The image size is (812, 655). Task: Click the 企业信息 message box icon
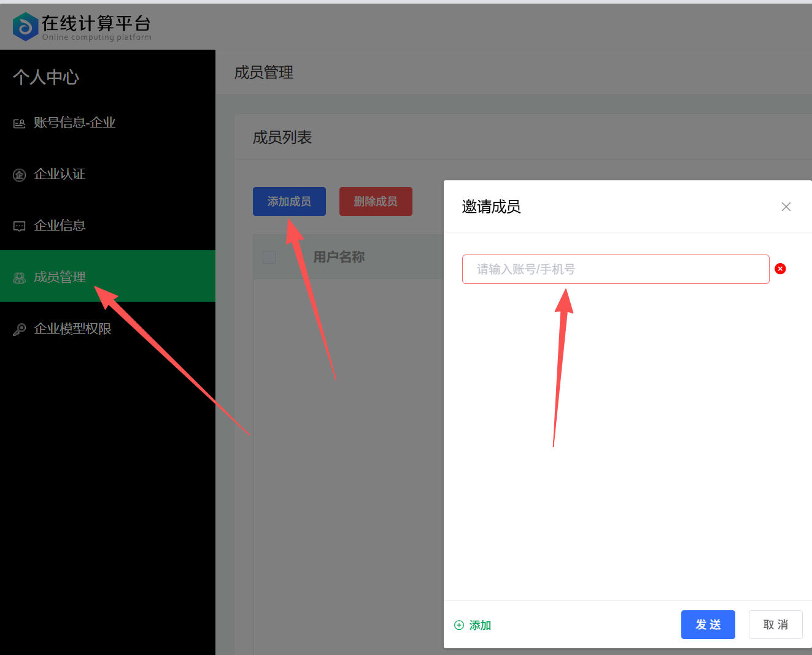(x=20, y=226)
